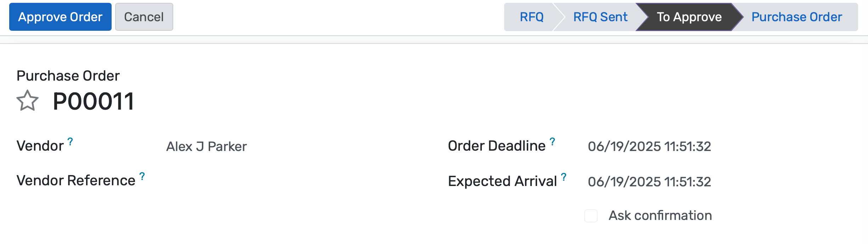Star purchase order P00011 as favorite
This screenshot has height=244, width=868.
click(27, 101)
